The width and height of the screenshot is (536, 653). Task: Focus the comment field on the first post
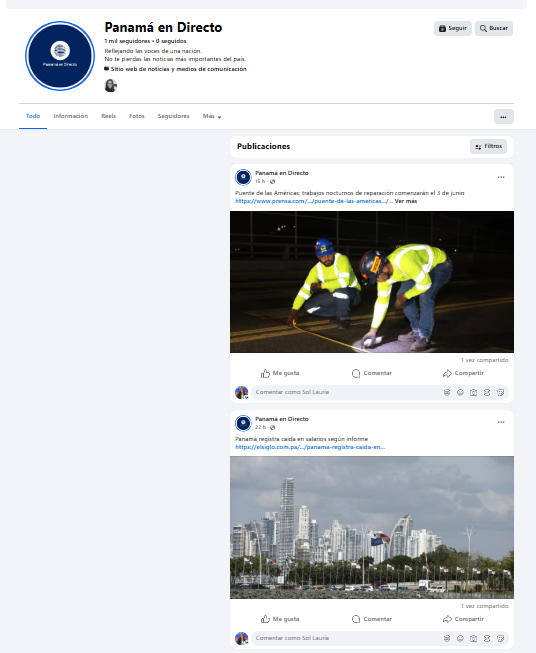click(x=346, y=392)
